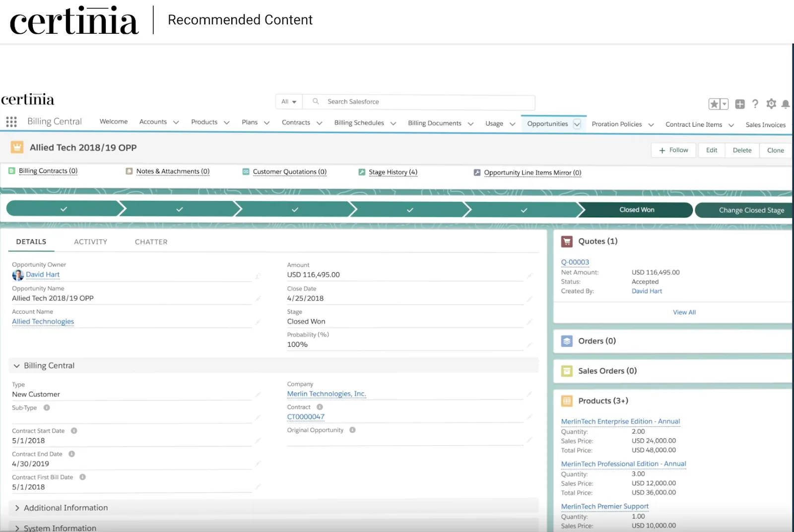This screenshot has width=794, height=532.
Task: Select the Details tab
Action: 31,242
